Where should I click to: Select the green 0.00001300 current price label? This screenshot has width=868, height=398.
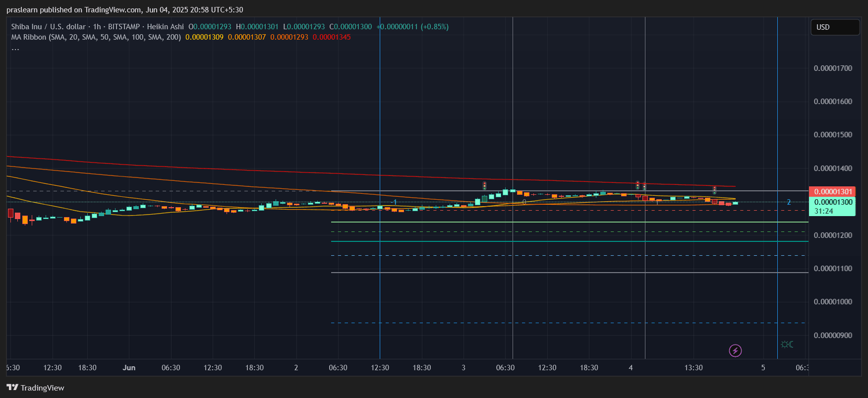(x=833, y=202)
